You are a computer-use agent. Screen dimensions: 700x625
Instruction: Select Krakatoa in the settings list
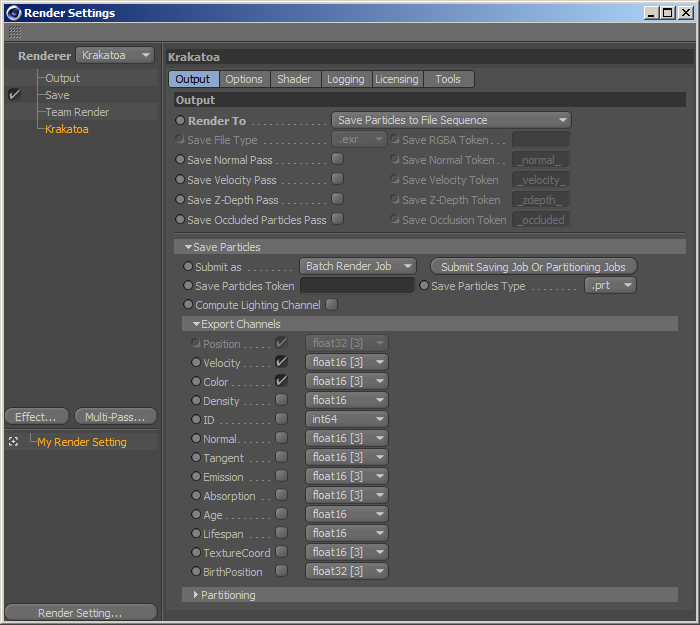(x=67, y=129)
